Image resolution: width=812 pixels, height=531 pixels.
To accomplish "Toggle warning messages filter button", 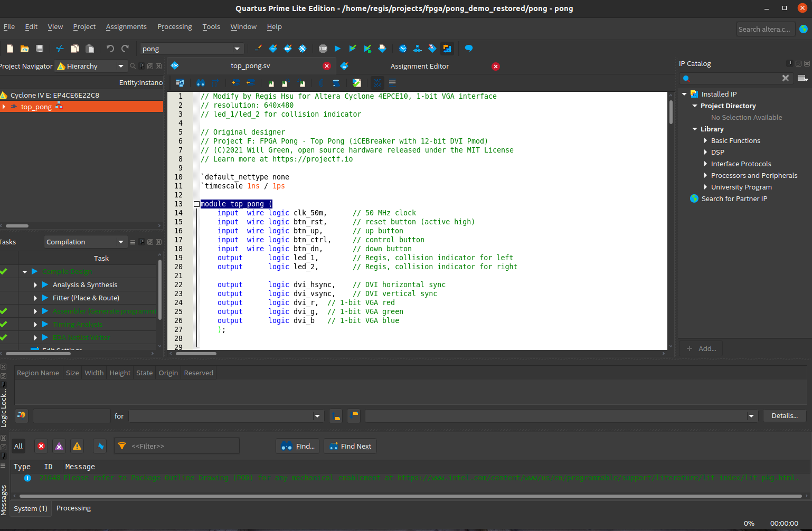I will pos(77,447).
